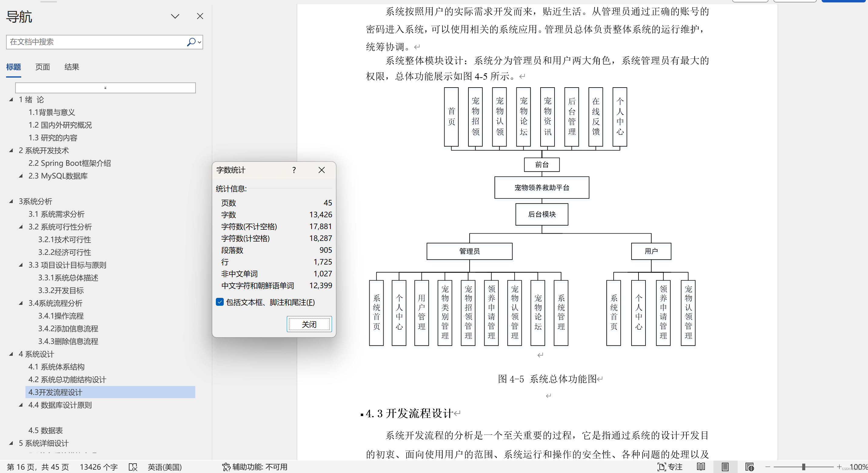The height and width of the screenshot is (473, 868).
Task: Expand the '2.3 MySQL数据库' tree triangle
Action: (21, 176)
